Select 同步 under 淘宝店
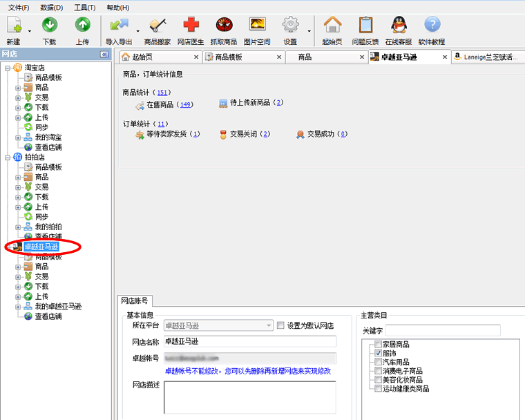 pos(41,127)
